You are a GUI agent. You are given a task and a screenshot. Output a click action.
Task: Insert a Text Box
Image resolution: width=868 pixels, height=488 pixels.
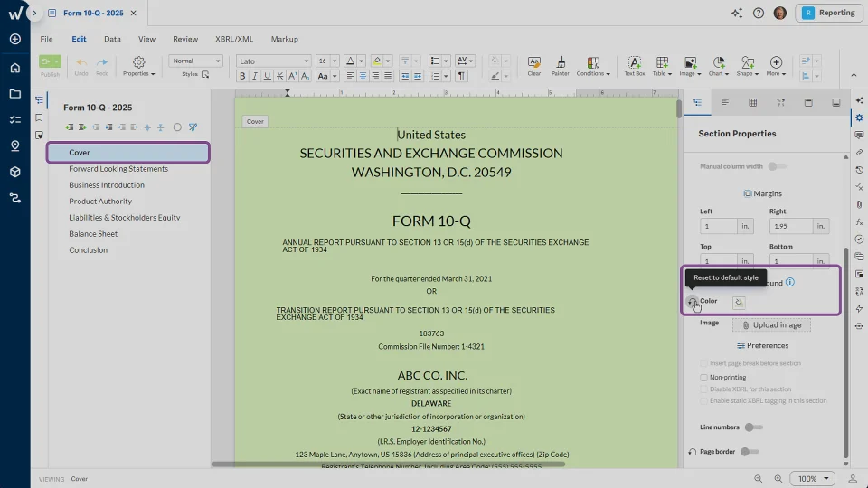tap(635, 66)
